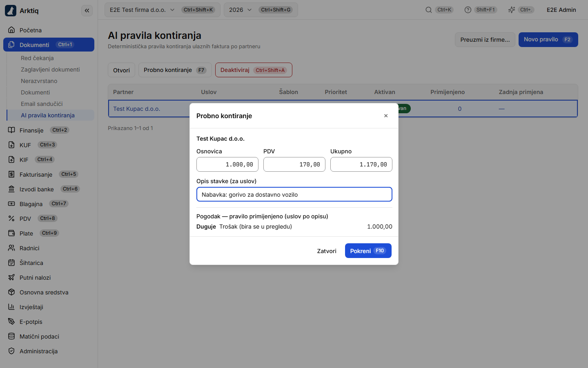The height and width of the screenshot is (368, 588).
Task: Go to Red čekanja submenu item
Action: click(37, 58)
